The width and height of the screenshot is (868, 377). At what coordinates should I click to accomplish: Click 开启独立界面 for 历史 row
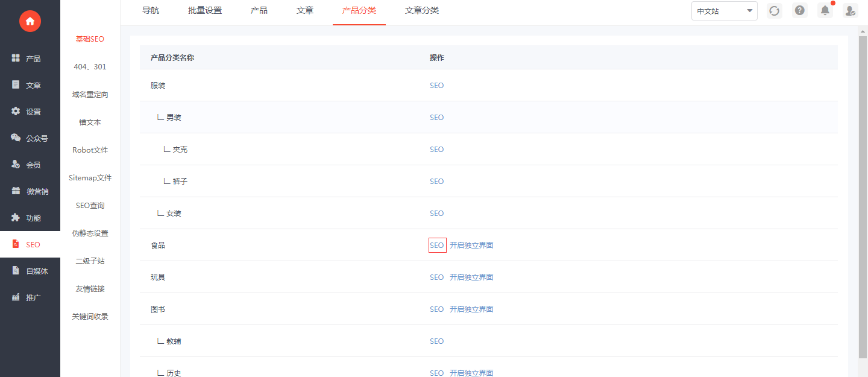click(x=471, y=373)
